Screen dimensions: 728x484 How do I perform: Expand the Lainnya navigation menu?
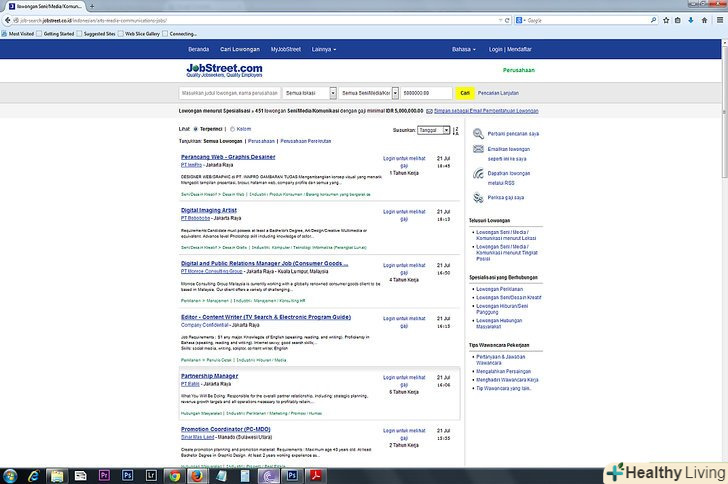[x=323, y=48]
